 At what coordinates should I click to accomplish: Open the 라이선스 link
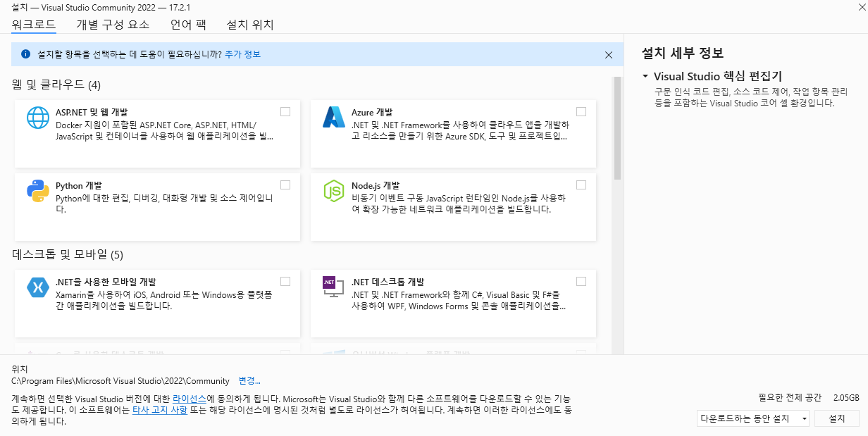pyautogui.click(x=190, y=398)
